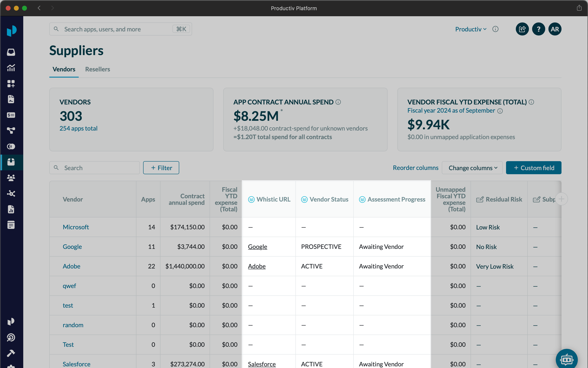588x368 pixels.
Task: Open the apps grid plus sidebar icon
Action: click(11, 83)
